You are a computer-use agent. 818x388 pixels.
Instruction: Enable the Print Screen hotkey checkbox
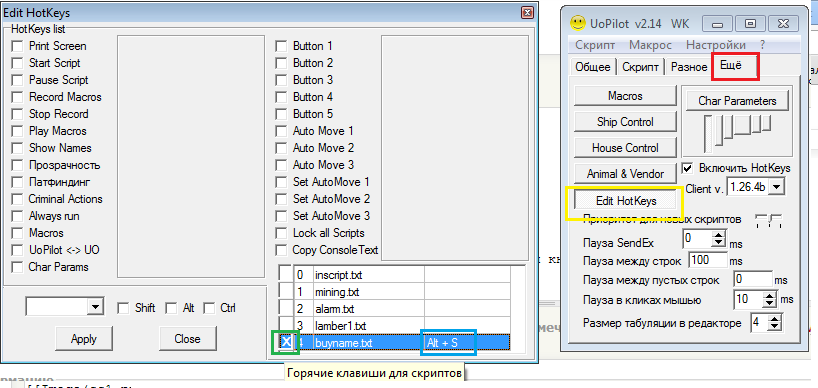tap(18, 46)
